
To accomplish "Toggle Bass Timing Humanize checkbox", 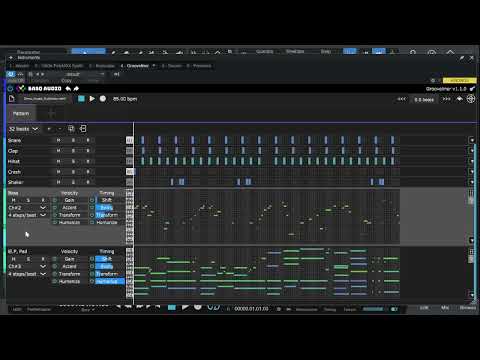I will coord(92,222).
